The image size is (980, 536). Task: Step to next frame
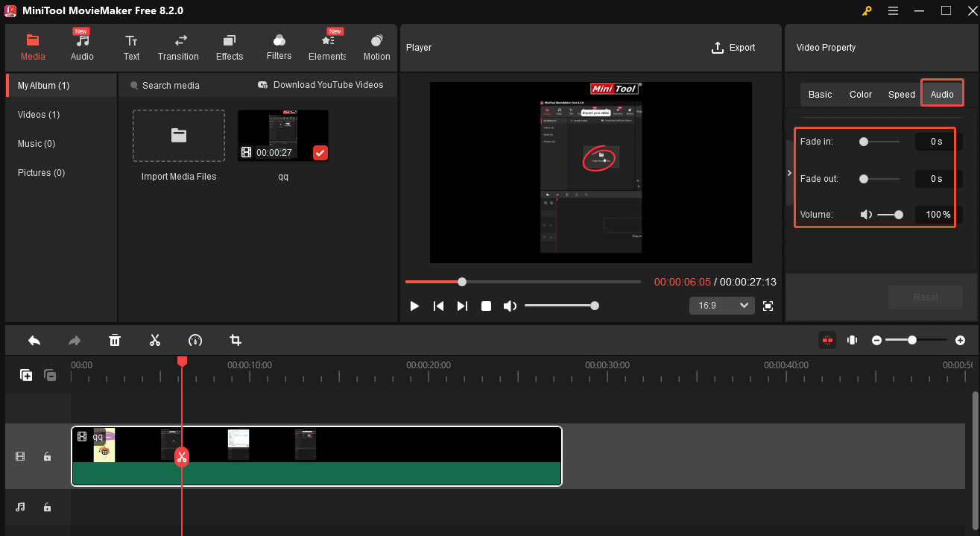pos(462,306)
